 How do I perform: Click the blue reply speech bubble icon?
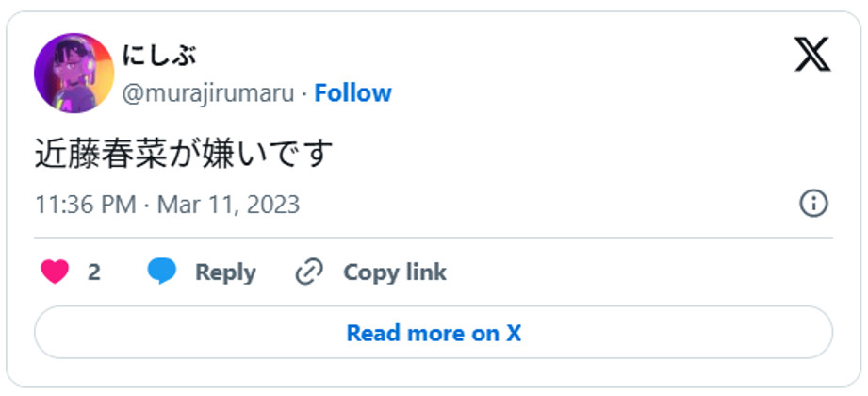click(162, 272)
